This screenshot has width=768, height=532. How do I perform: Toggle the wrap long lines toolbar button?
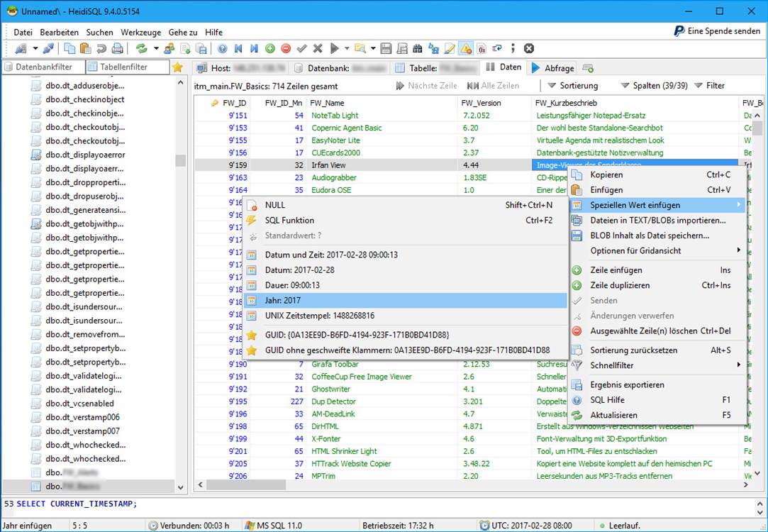(x=497, y=48)
